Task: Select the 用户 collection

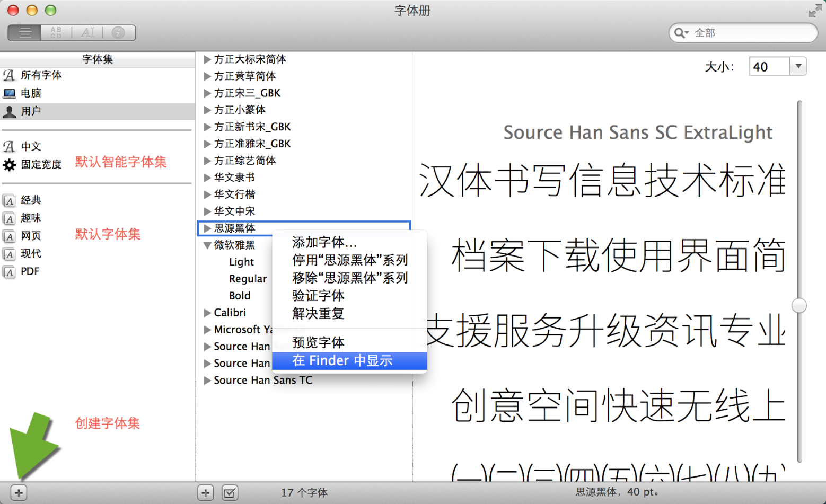Action: coord(98,111)
